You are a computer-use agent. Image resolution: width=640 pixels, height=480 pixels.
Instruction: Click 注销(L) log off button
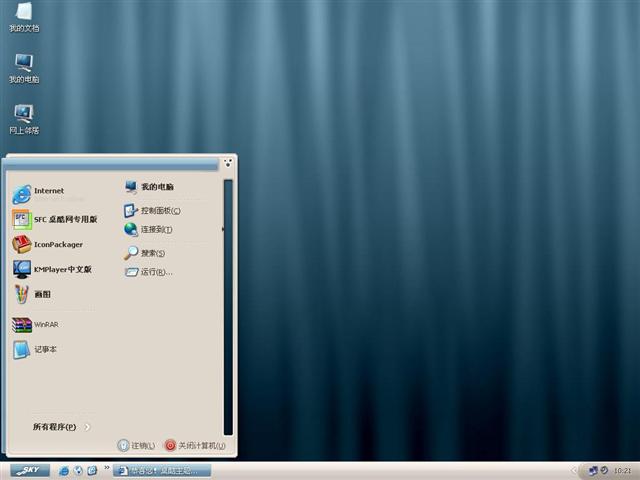pyautogui.click(x=136, y=445)
